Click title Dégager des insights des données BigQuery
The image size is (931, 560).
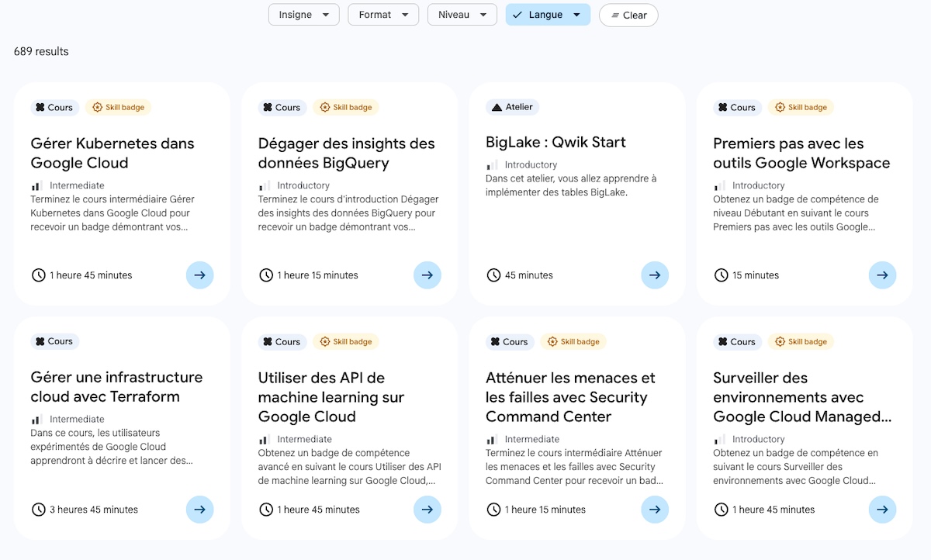click(x=346, y=153)
